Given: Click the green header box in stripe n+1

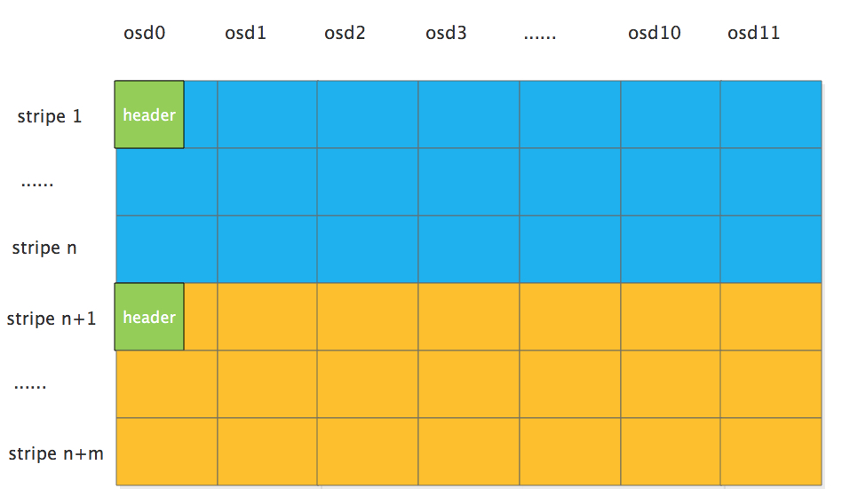Looking at the screenshot, I should (149, 317).
